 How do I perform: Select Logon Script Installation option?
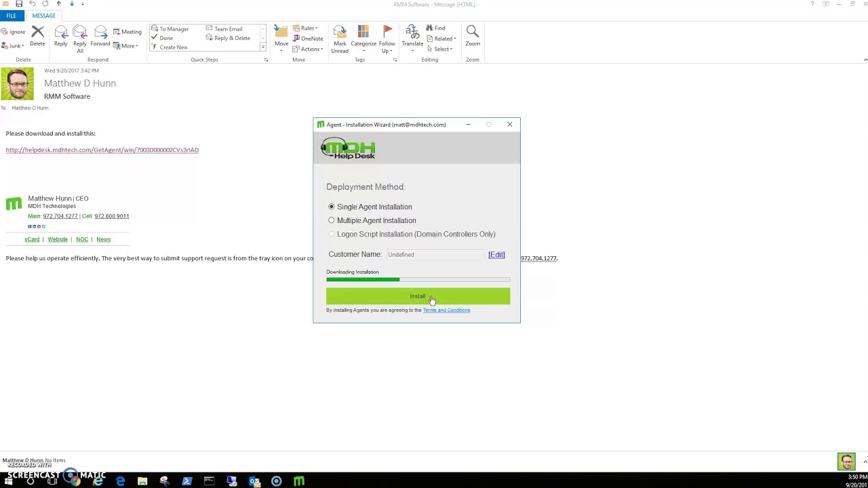pyautogui.click(x=412, y=234)
